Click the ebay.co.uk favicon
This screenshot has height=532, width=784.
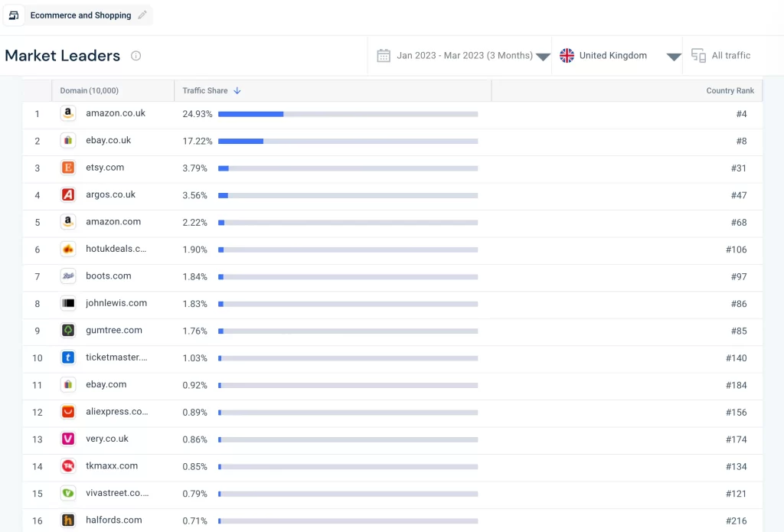point(68,141)
